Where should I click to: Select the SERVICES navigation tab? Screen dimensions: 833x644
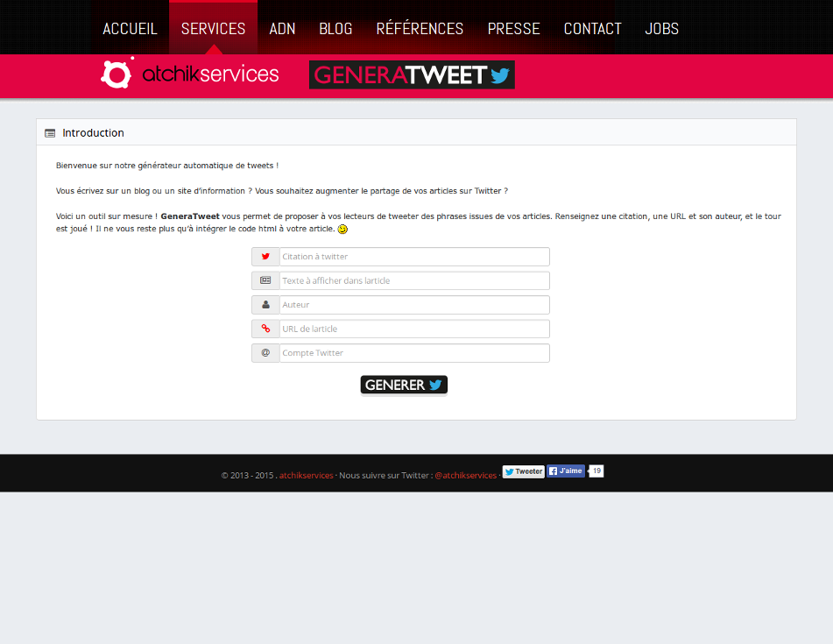click(213, 29)
